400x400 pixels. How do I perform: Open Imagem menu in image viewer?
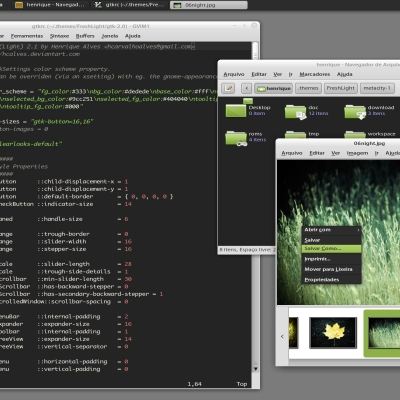(357, 153)
